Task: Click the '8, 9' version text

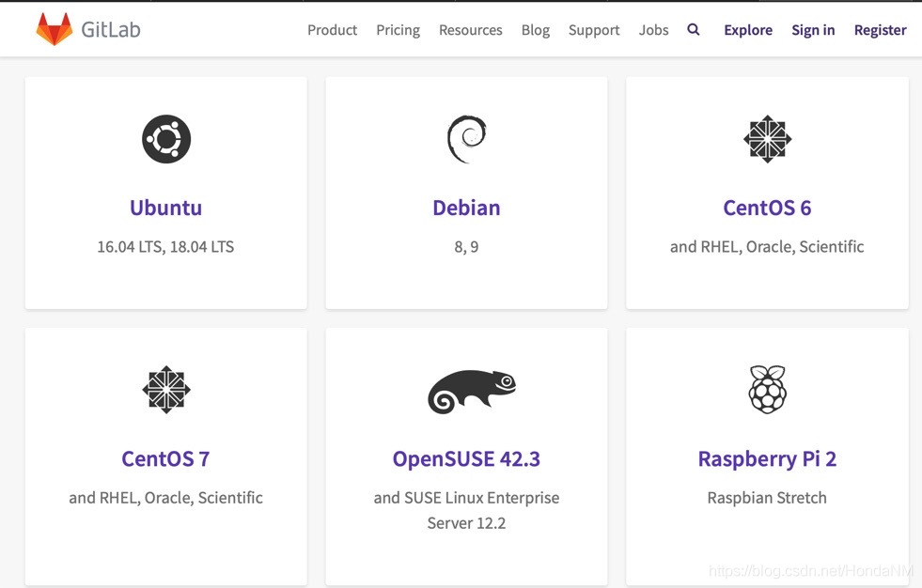Action: coord(466,247)
